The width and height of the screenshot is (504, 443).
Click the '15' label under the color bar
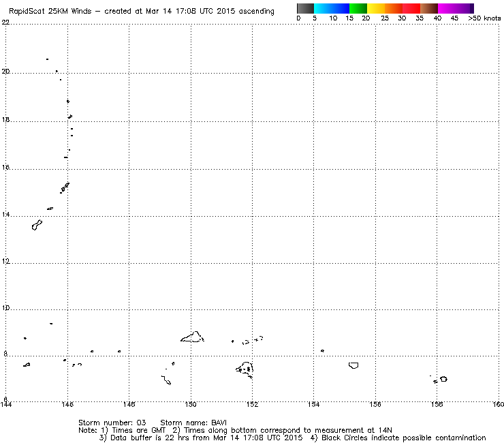pyautogui.click(x=349, y=18)
